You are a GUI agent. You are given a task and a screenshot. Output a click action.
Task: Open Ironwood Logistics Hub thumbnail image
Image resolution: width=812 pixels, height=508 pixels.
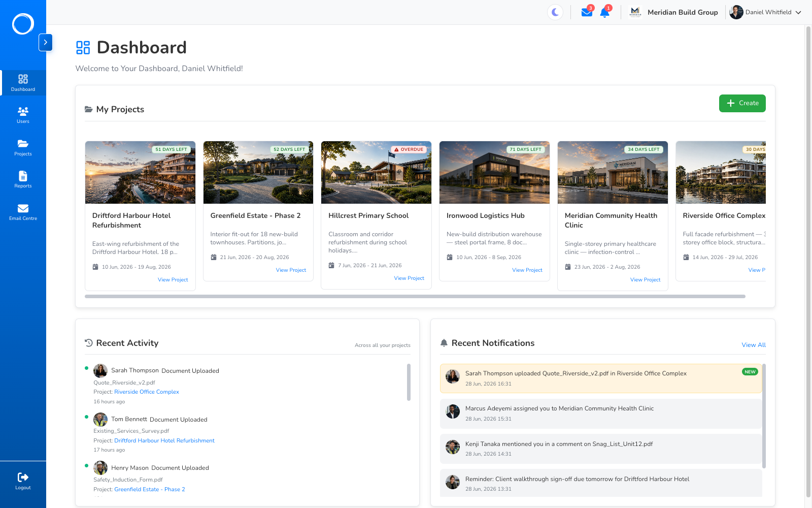(x=494, y=173)
